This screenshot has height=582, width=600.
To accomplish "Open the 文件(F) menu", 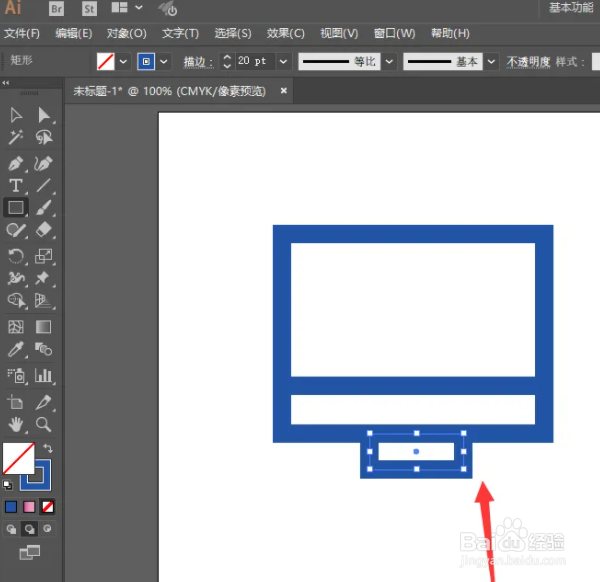I will point(22,33).
